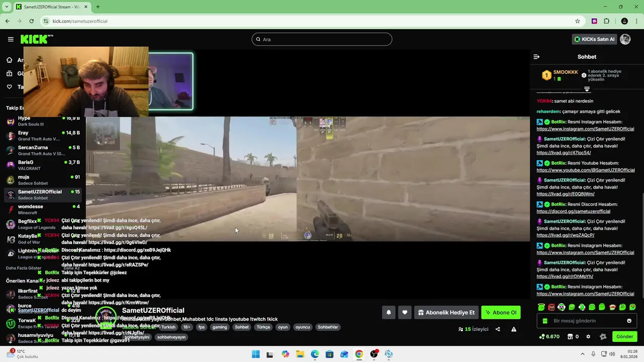The height and width of the screenshot is (362, 644).
Task: Toggle stream notification bell
Action: point(388,312)
